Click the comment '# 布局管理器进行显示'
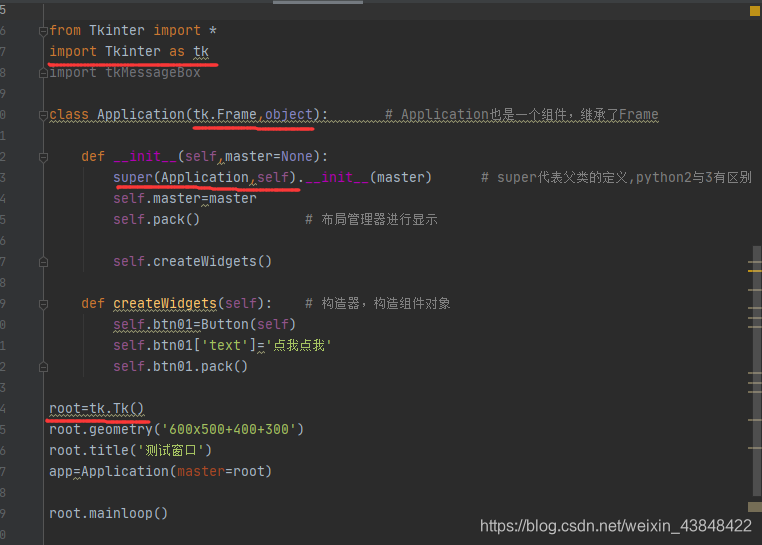This screenshot has height=545, width=762. tap(371, 219)
